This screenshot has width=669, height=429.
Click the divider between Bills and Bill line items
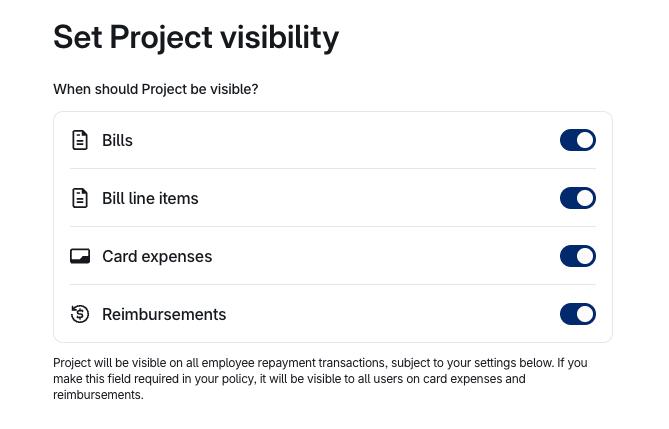(x=332, y=169)
